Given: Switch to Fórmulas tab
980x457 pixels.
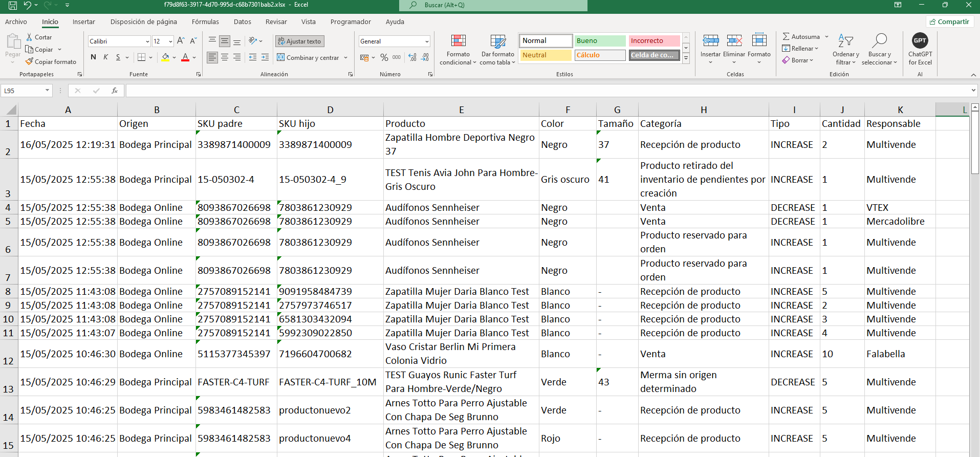Looking at the screenshot, I should [x=205, y=22].
